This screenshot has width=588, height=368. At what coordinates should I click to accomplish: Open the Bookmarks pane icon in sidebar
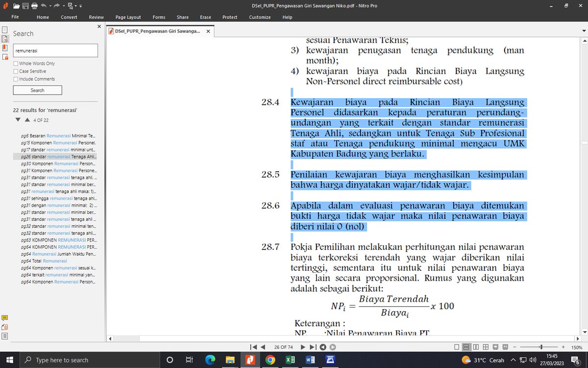pyautogui.click(x=4, y=48)
